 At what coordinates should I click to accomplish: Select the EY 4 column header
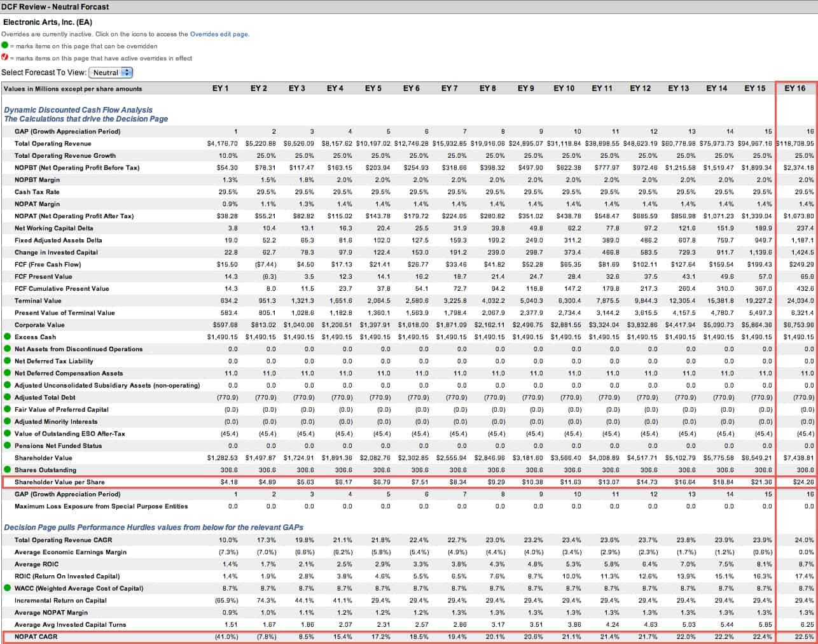[335, 88]
